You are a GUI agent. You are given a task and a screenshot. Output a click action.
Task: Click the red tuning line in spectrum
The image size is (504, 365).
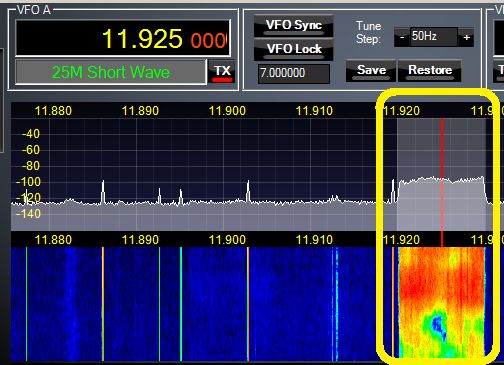point(442,173)
